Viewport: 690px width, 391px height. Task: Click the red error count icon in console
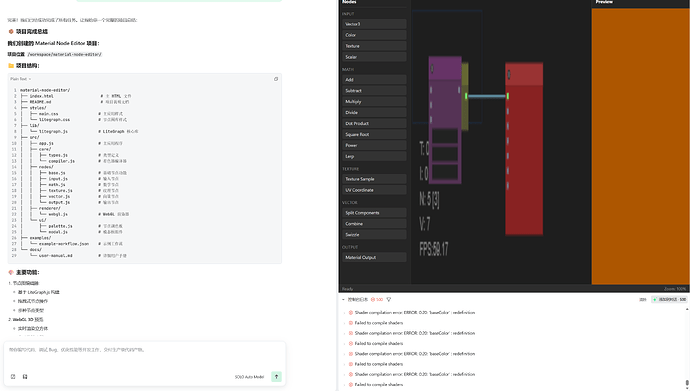coord(373,300)
